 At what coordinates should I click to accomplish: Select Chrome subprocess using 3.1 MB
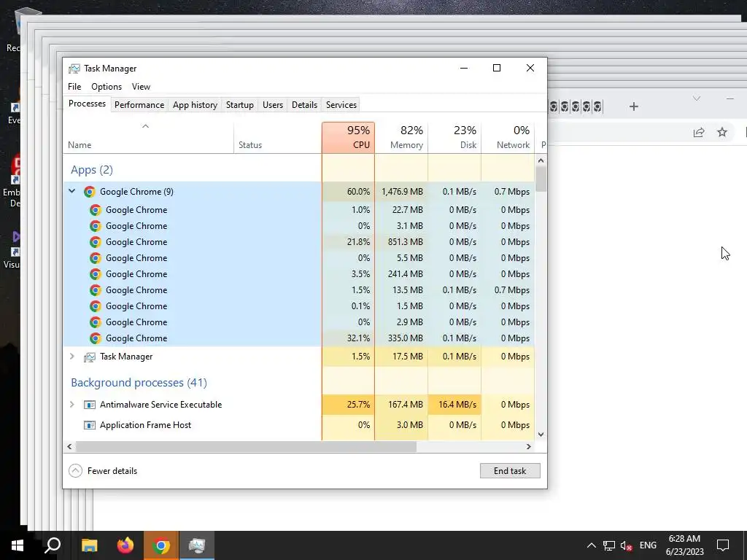[x=298, y=226]
